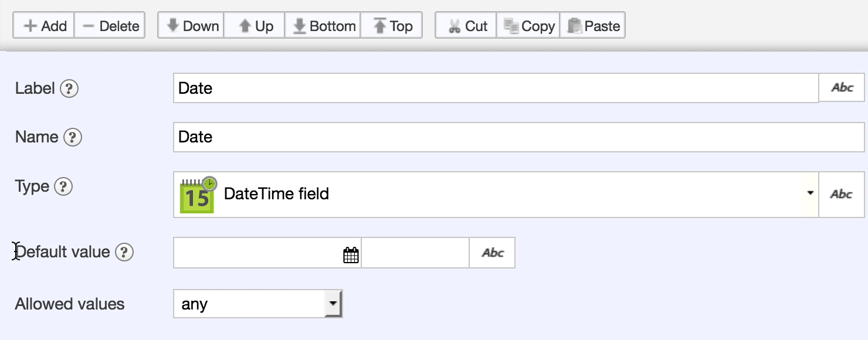
Task: Move item Up in toolbar
Action: [255, 26]
